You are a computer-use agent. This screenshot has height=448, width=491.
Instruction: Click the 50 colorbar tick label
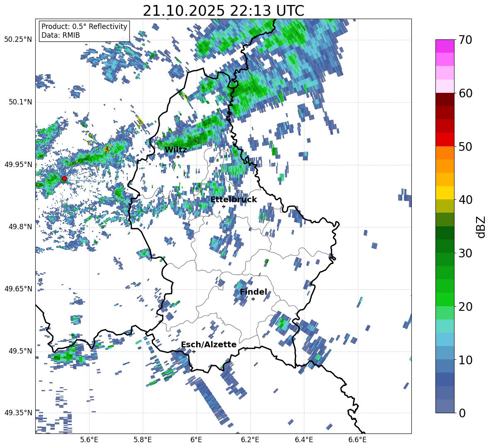pyautogui.click(x=465, y=147)
